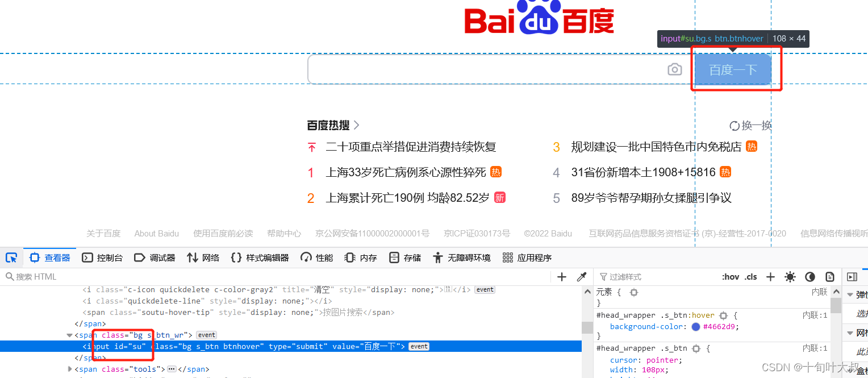The image size is (868, 378).
Task: Open headline 规划建设一批中国特色市内免税店
Action: [656, 147]
